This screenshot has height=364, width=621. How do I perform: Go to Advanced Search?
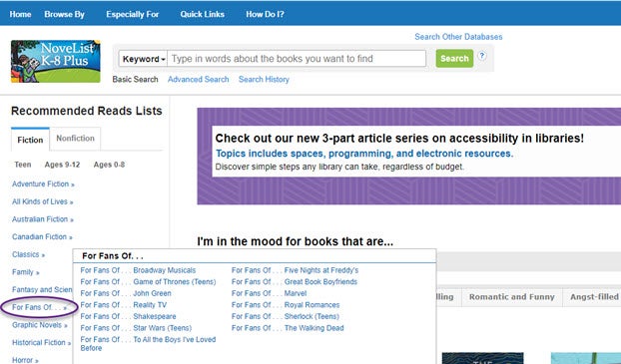tap(198, 79)
